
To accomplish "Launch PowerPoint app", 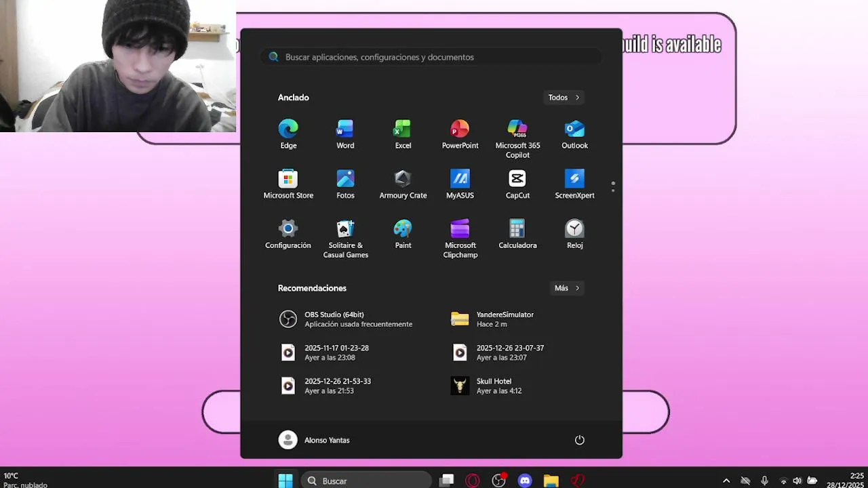I will point(460,134).
